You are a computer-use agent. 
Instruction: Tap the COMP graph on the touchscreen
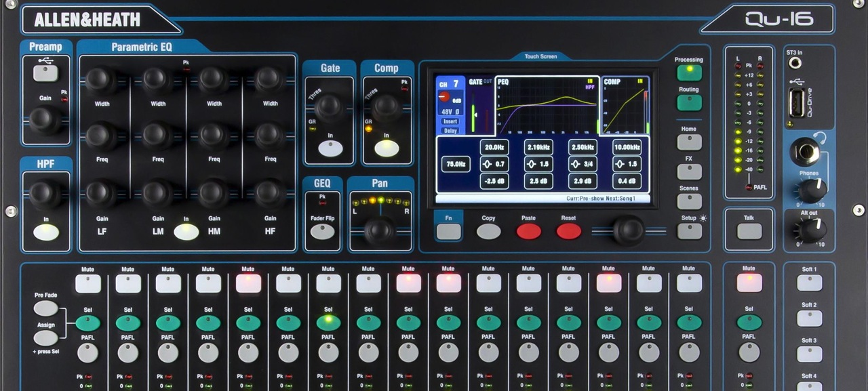(625, 105)
